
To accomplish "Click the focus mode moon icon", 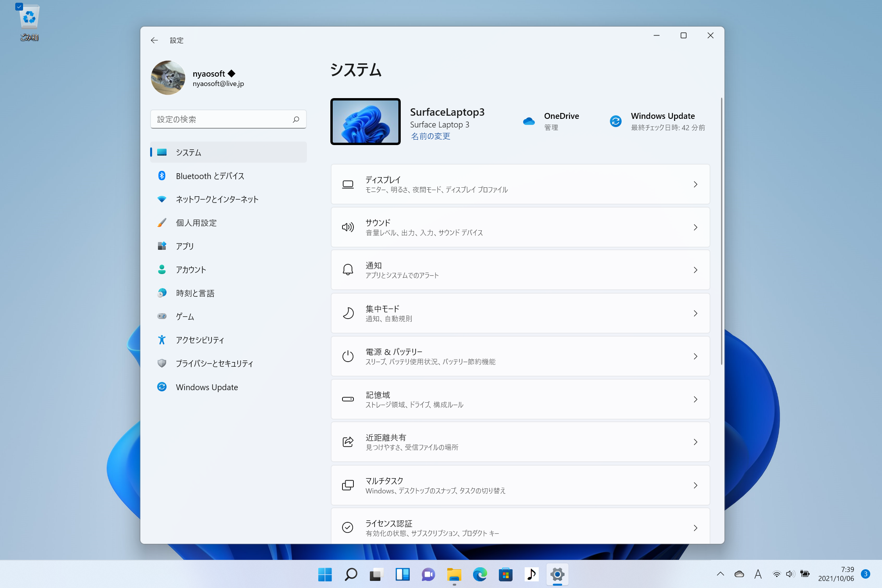I will coord(348,313).
